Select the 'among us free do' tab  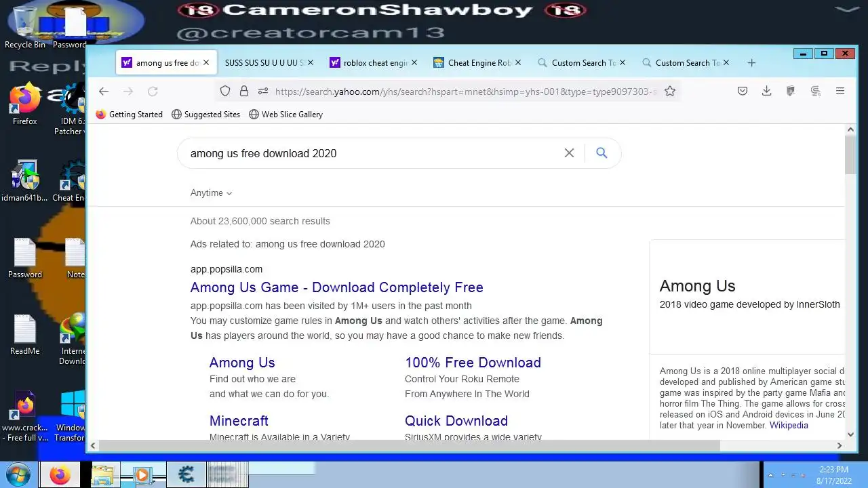(x=166, y=63)
